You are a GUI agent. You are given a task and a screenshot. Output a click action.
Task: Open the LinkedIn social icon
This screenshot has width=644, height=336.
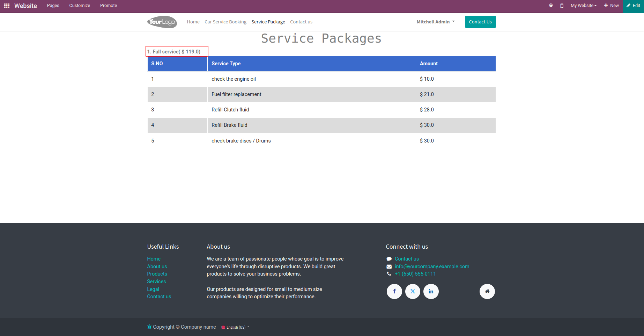coord(431,291)
